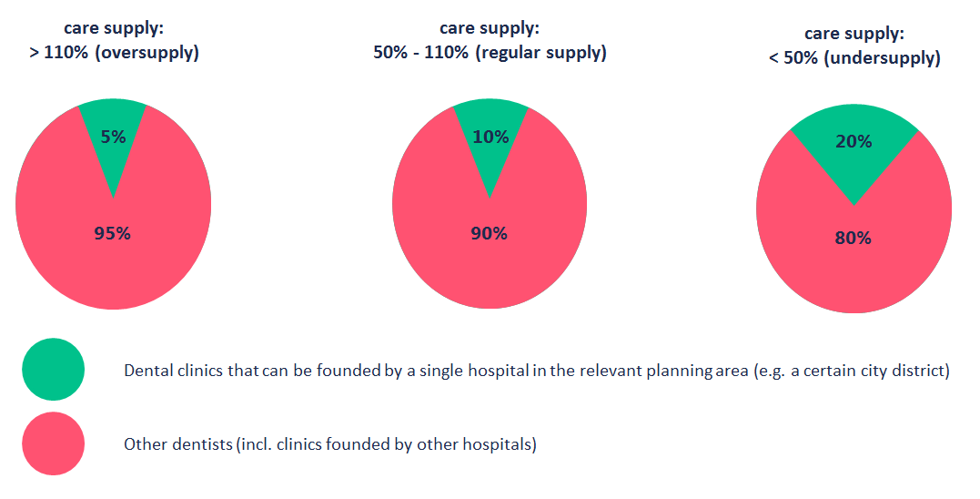Viewport: 980px width, 499px height.
Task: Click the 20% data label
Action: (854, 142)
